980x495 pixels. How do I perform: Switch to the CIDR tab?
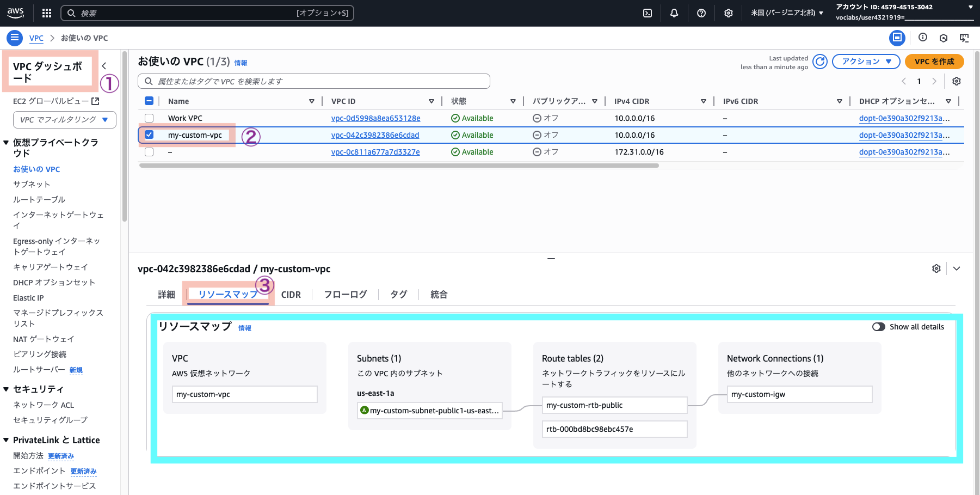click(291, 295)
